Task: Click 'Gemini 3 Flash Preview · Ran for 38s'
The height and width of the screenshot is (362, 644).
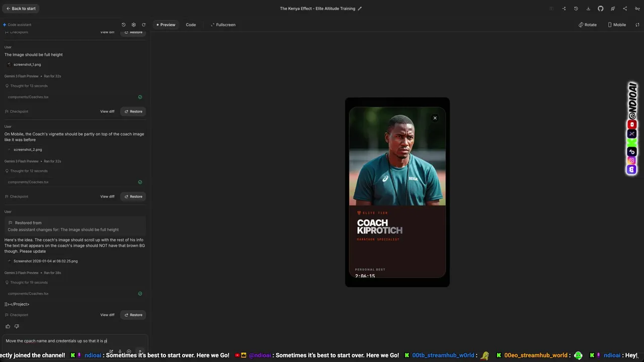Action: pyautogui.click(x=33, y=273)
